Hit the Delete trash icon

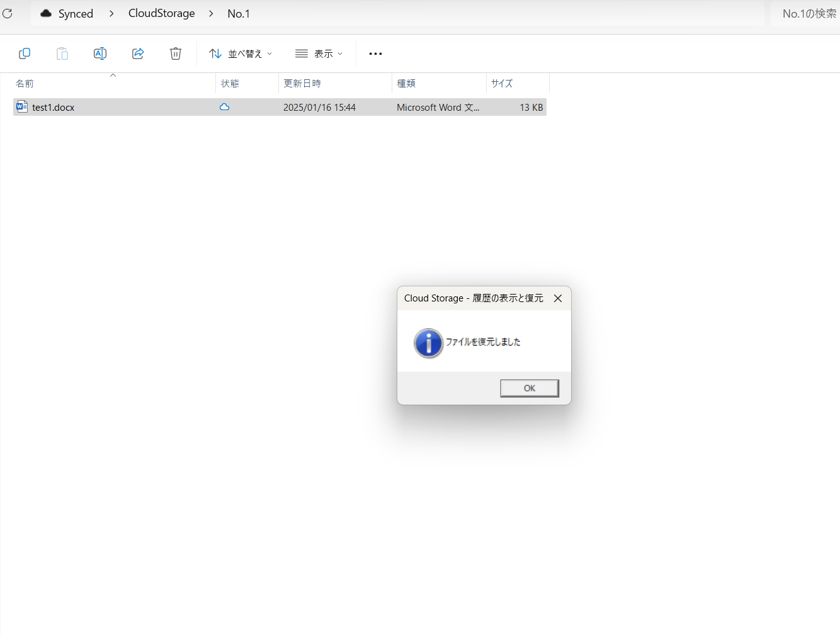click(176, 53)
